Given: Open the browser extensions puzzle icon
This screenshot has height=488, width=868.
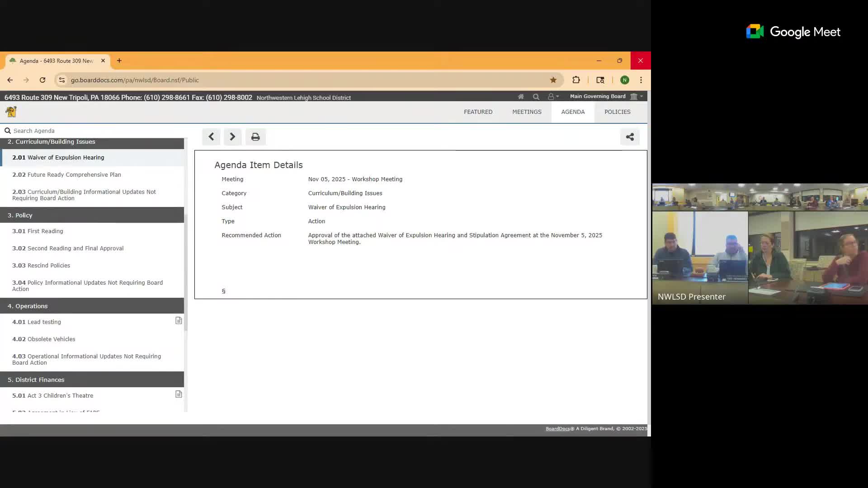Looking at the screenshot, I should (x=576, y=80).
